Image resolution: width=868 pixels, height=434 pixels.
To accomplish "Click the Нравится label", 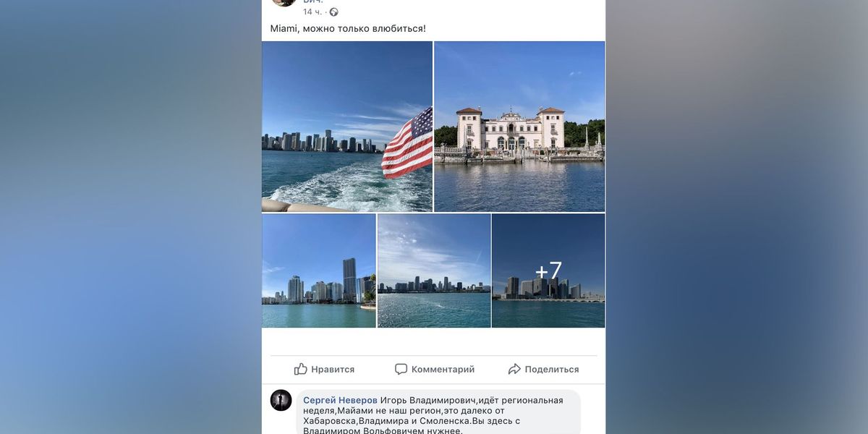I will [333, 369].
